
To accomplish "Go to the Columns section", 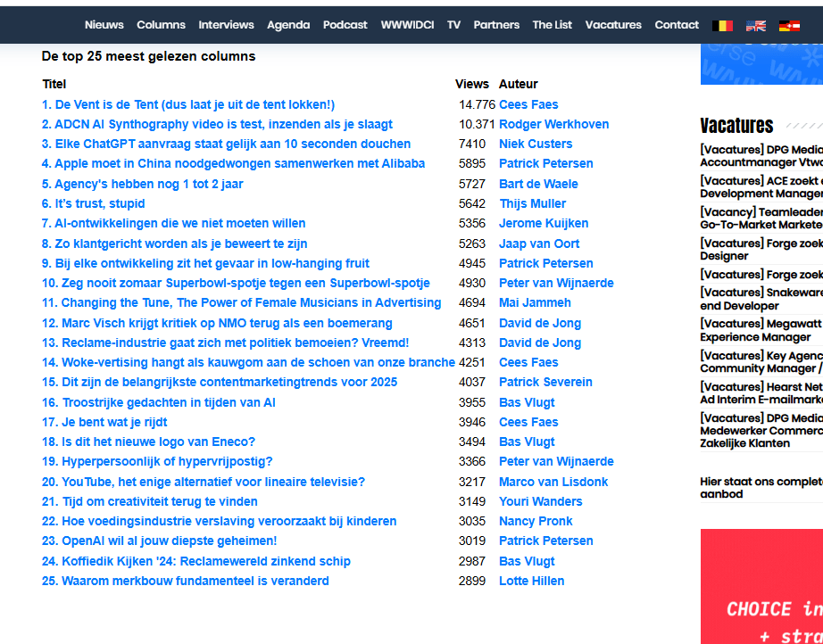I will (x=161, y=25).
